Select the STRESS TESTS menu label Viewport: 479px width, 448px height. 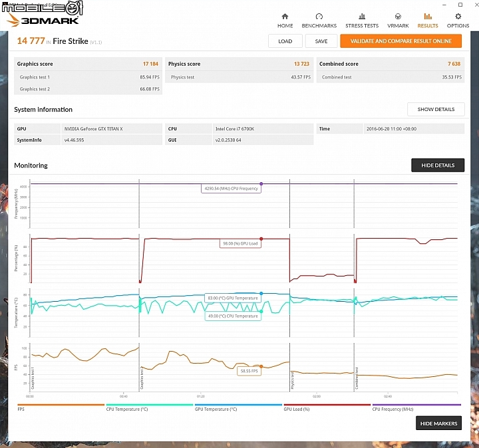click(x=362, y=26)
